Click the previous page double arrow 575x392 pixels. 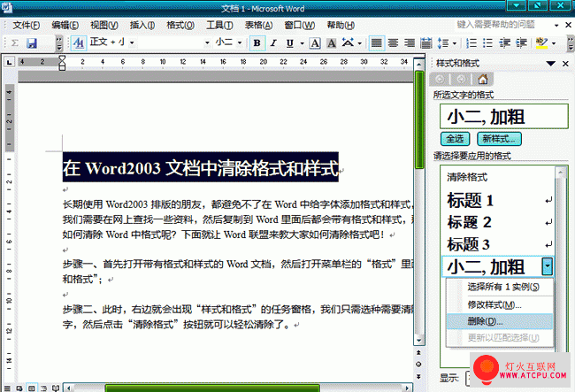(x=418, y=352)
